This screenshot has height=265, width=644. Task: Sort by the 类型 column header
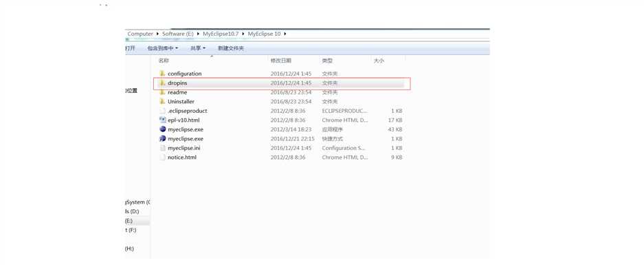click(x=327, y=61)
